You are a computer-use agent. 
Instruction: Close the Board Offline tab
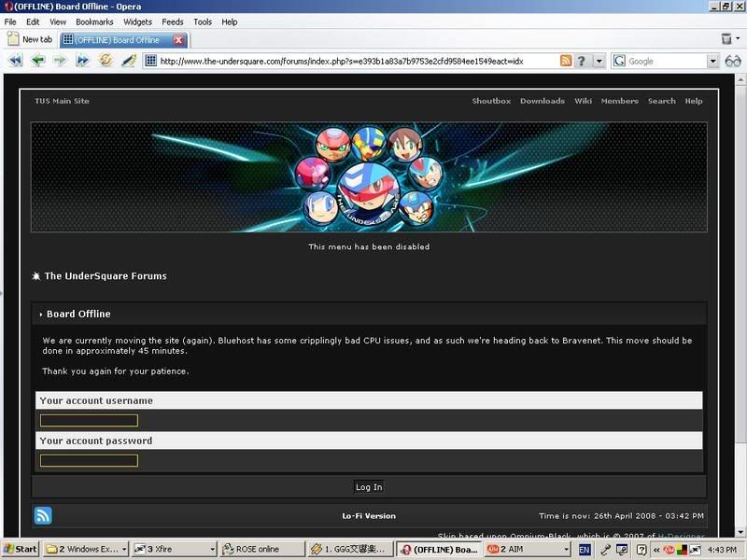click(x=178, y=40)
